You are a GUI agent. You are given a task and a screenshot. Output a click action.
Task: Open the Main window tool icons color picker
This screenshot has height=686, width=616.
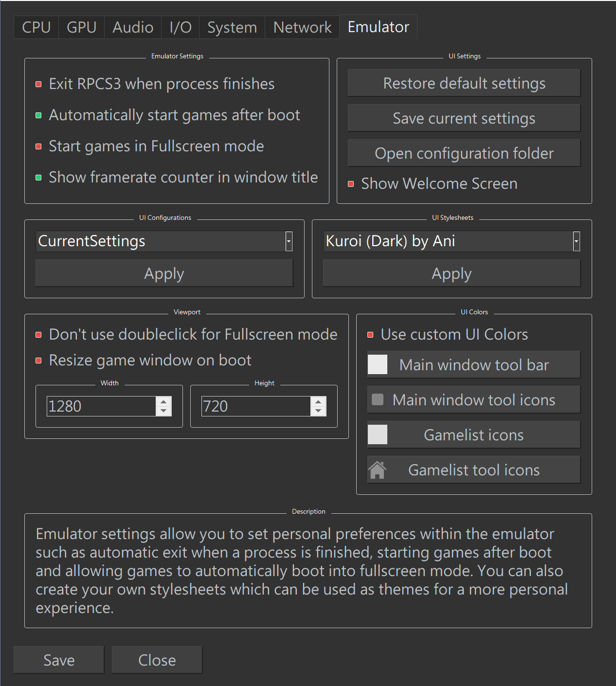tap(379, 399)
